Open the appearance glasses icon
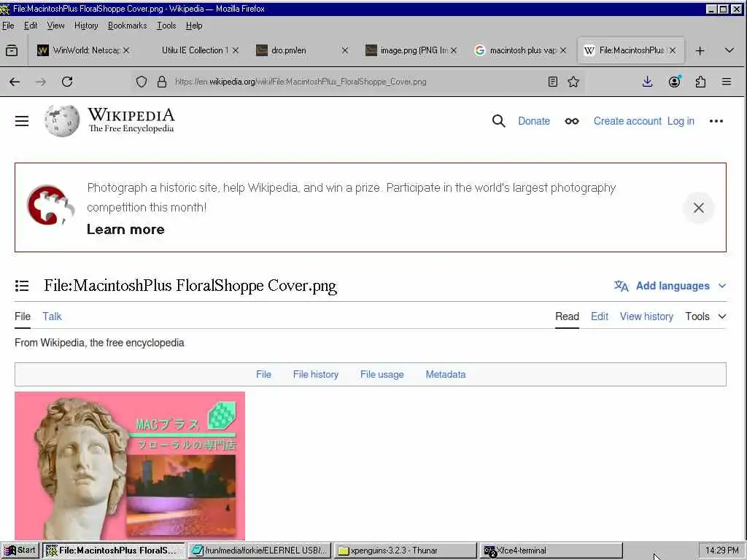Screen dimensions: 747x560 click(x=572, y=121)
